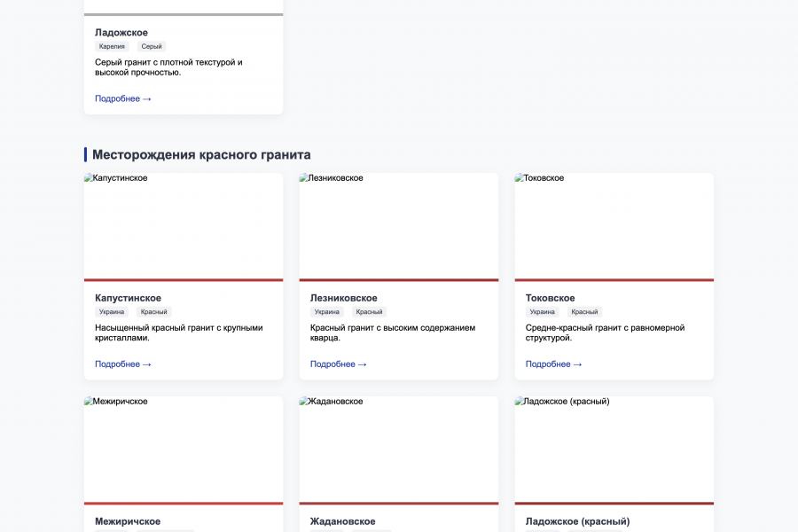Click the Украина tag in Капустинское card
The width and height of the screenshot is (798, 532).
tap(112, 312)
